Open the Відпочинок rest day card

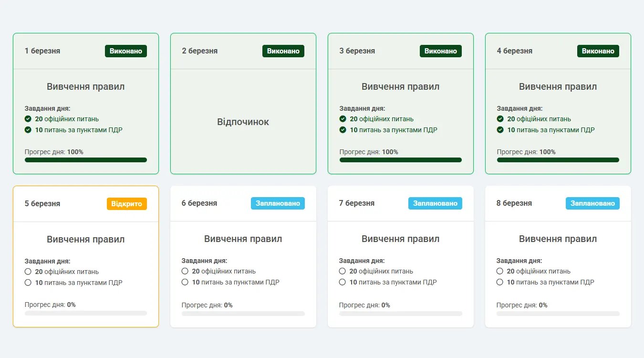click(x=243, y=122)
